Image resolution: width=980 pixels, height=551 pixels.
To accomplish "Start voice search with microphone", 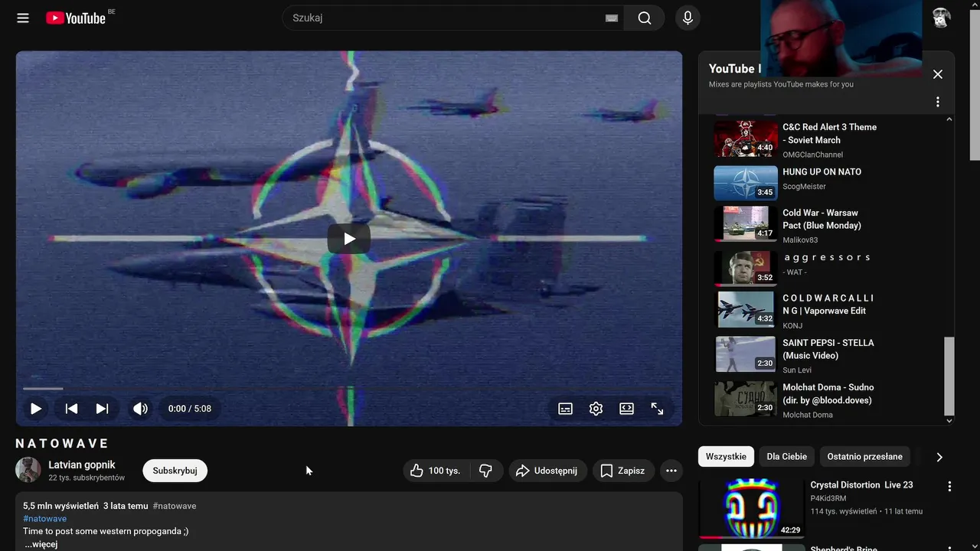I will pos(688,18).
